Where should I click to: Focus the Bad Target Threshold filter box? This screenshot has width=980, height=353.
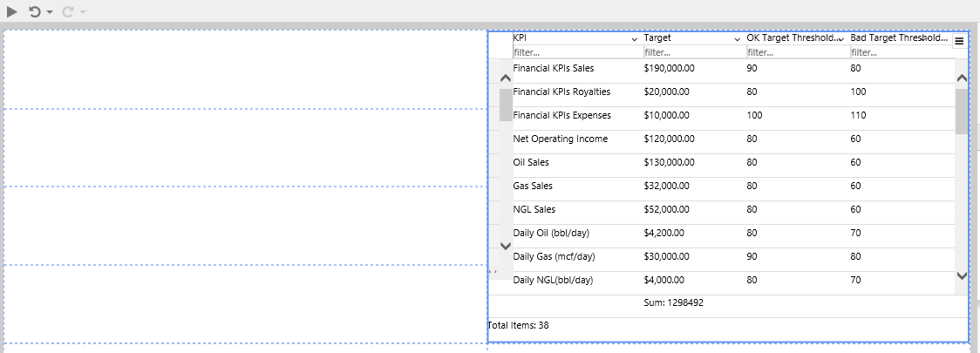(898, 52)
